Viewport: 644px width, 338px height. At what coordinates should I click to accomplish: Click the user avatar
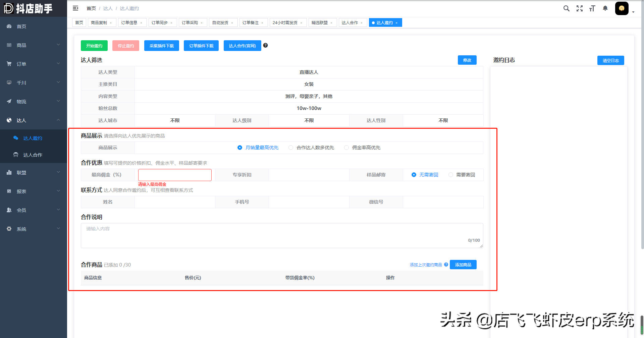[622, 8]
